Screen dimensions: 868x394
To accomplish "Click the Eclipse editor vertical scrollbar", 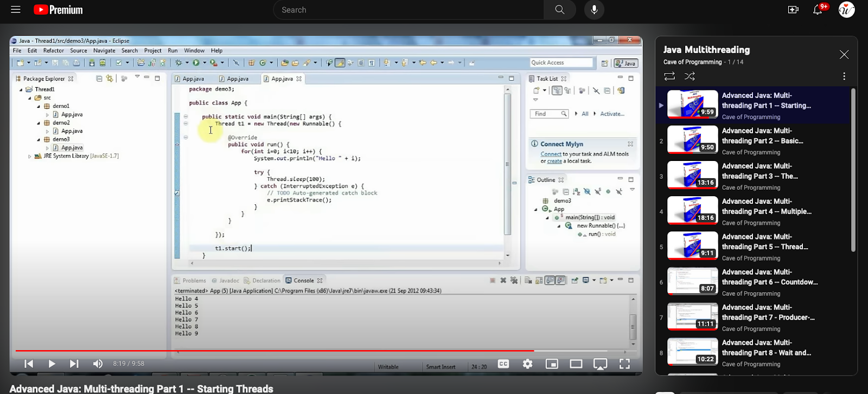I will pyautogui.click(x=508, y=164).
